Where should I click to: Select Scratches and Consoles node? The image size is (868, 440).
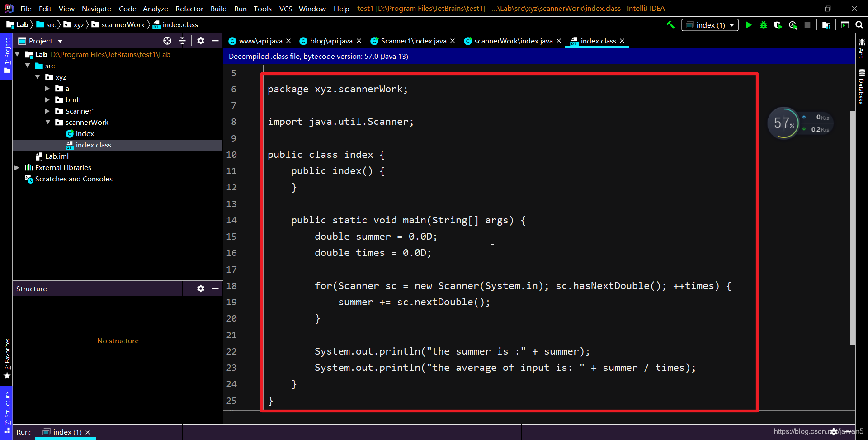point(74,179)
